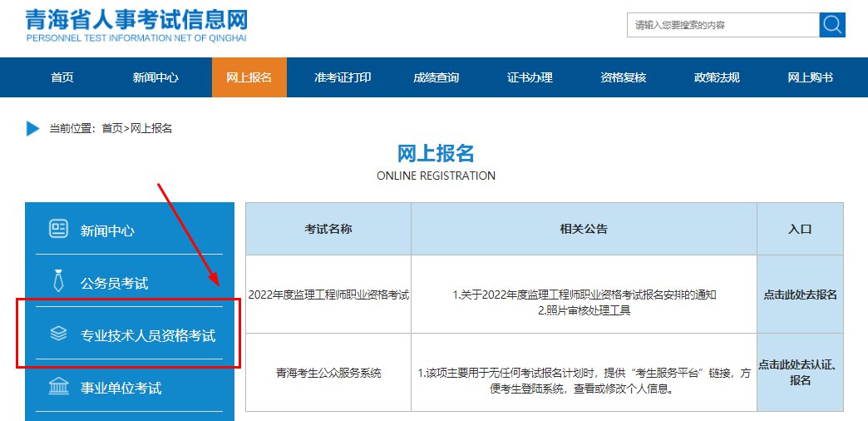The image size is (868, 421).
Task: Click the magnifier search button
Action: (832, 24)
